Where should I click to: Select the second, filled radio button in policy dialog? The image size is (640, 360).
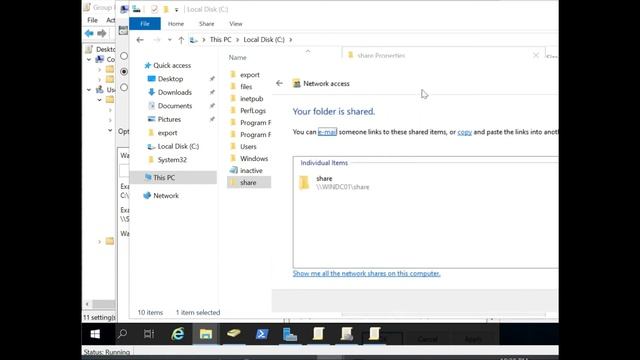[x=124, y=72]
